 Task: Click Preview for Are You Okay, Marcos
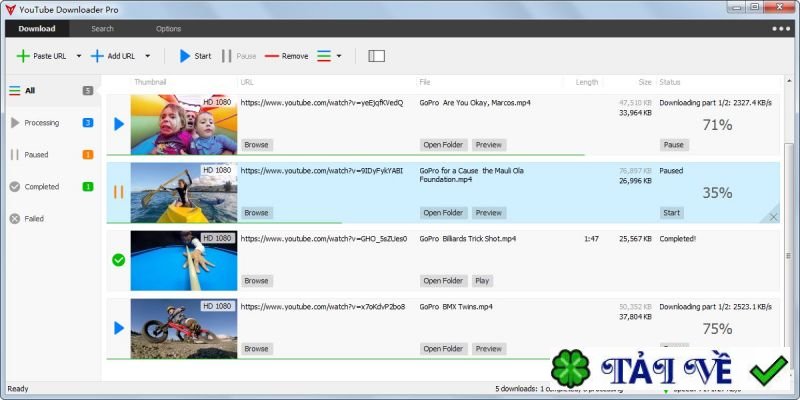point(489,145)
